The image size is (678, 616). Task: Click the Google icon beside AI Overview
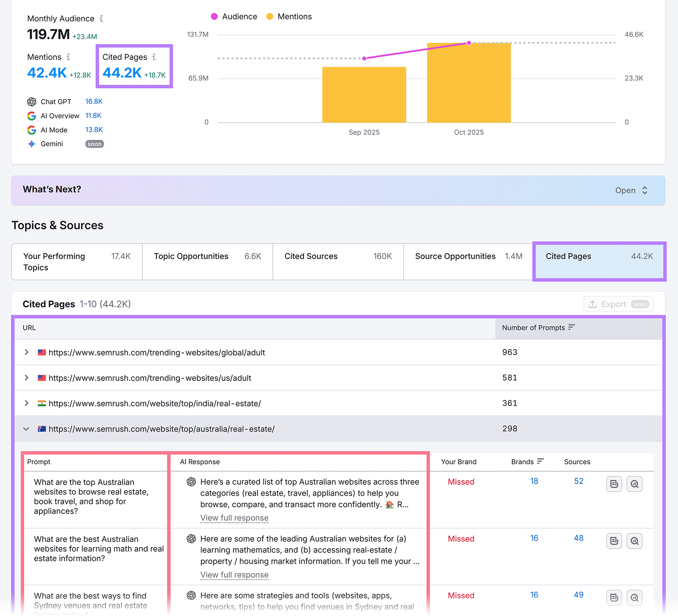point(32,116)
